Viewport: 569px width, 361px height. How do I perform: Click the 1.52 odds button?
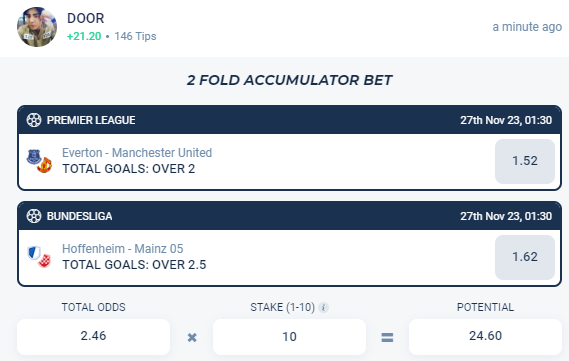tap(525, 161)
